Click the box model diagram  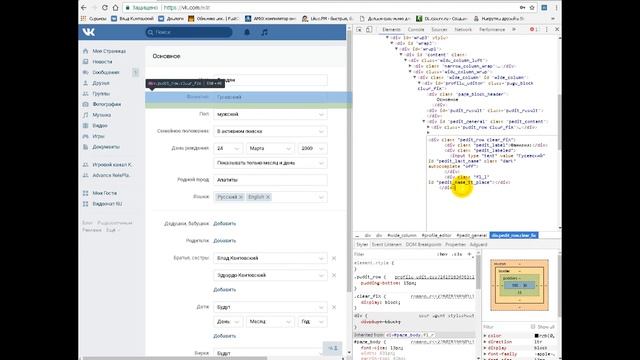point(519,285)
